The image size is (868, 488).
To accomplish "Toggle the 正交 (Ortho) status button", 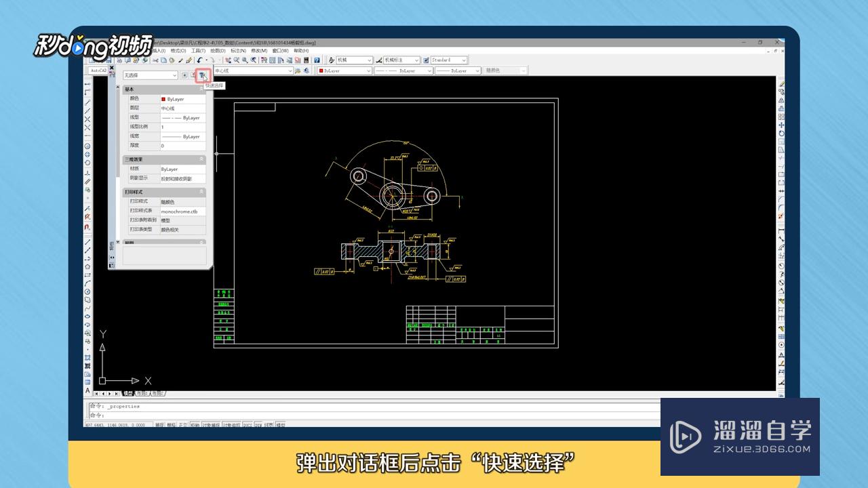I will click(x=182, y=425).
